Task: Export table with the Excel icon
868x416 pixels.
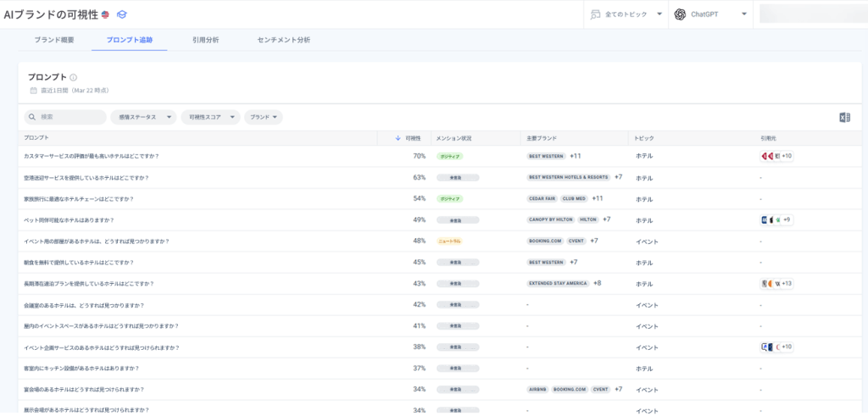Action: [844, 117]
